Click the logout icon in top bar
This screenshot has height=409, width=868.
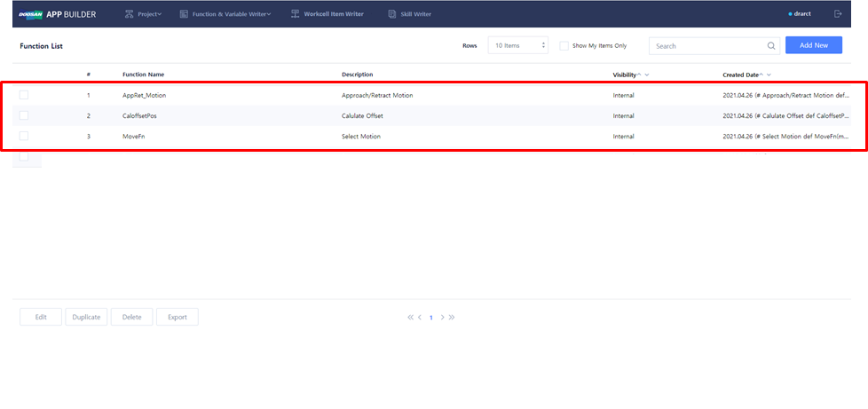pos(838,14)
